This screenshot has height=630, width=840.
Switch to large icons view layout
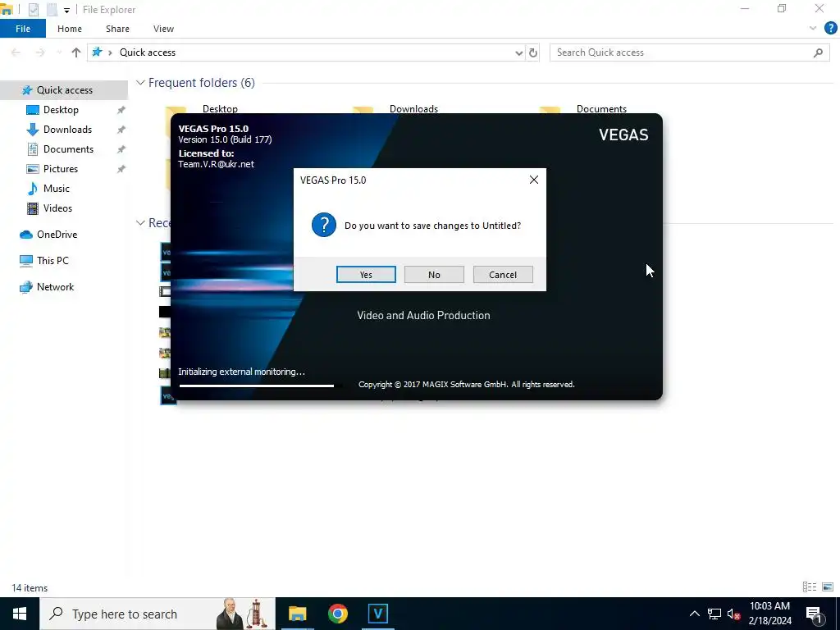click(x=828, y=587)
